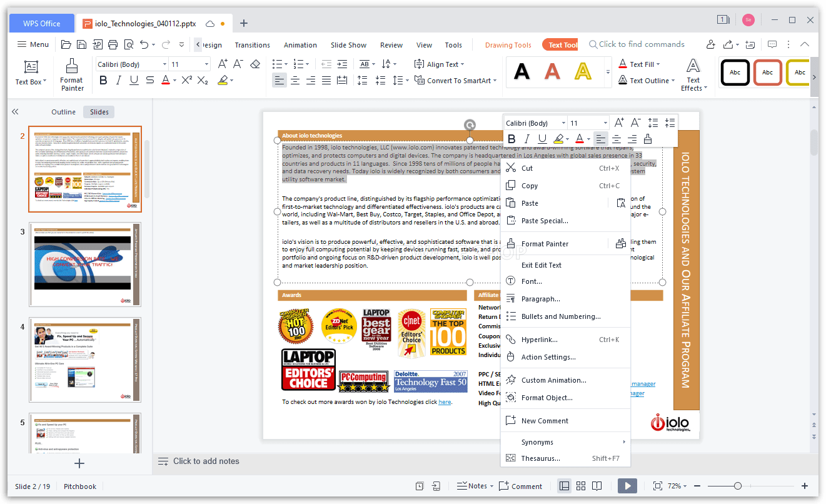Toggle Underline in the ribbon
Screen dimensions: 826x504
coord(134,81)
